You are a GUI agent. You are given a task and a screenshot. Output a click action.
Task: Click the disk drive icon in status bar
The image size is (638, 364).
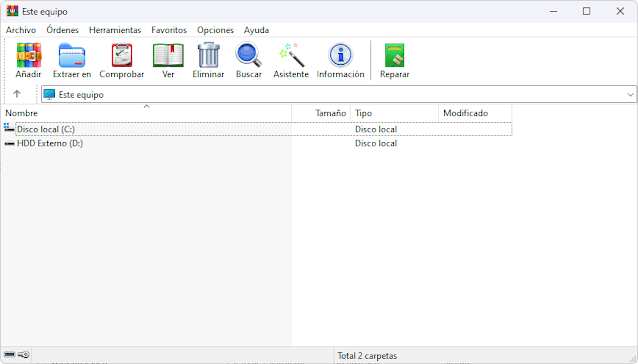9,355
